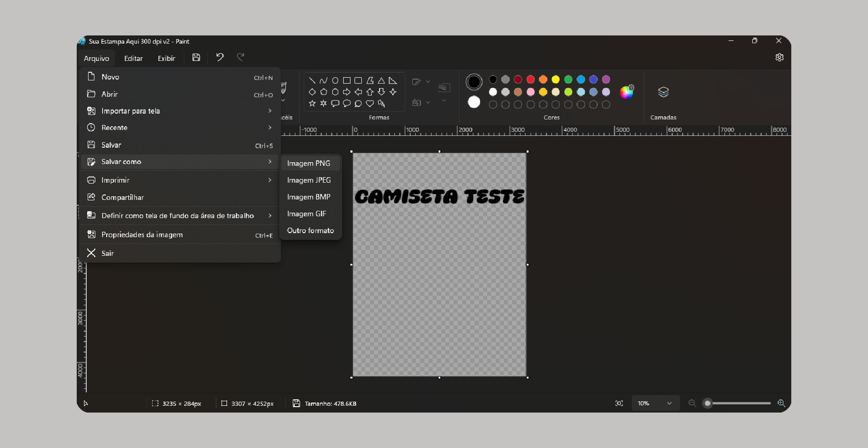Select the Hexagon shape
This screenshot has height=448, width=868.
[335, 92]
